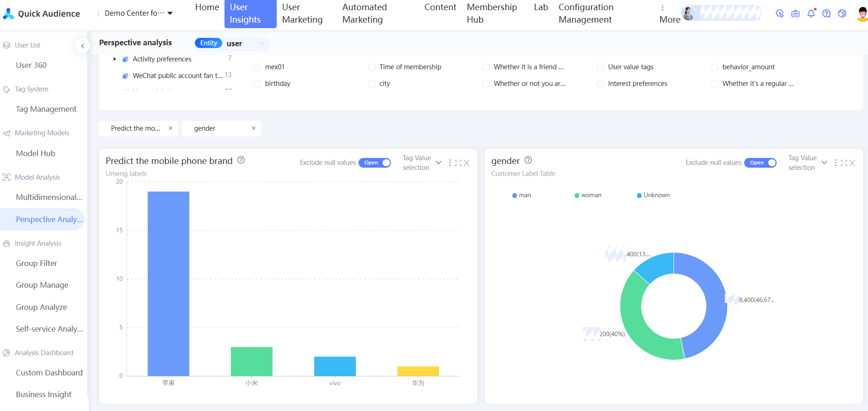Open Tag Value selection on gender chart
This screenshot has width=868, height=411.
point(808,163)
